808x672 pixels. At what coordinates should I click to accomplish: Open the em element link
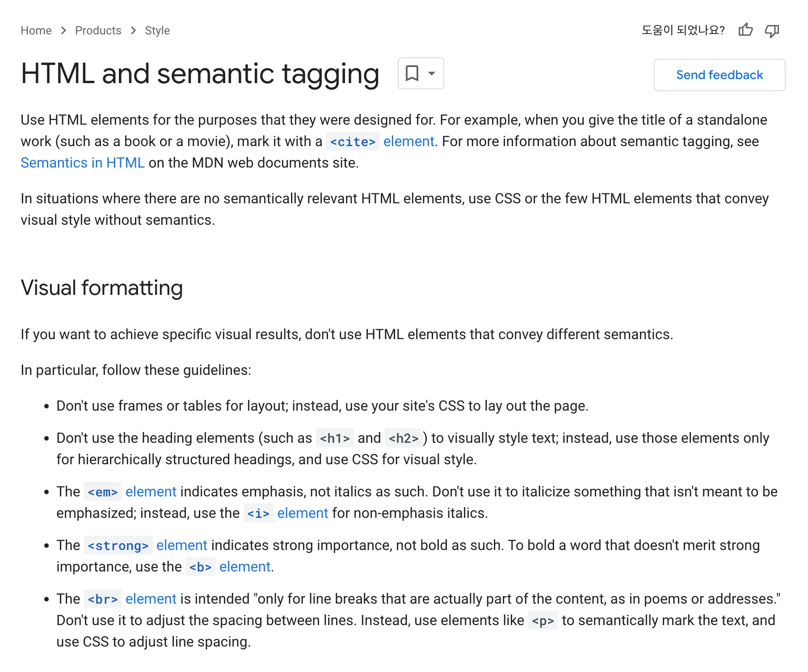[151, 491]
